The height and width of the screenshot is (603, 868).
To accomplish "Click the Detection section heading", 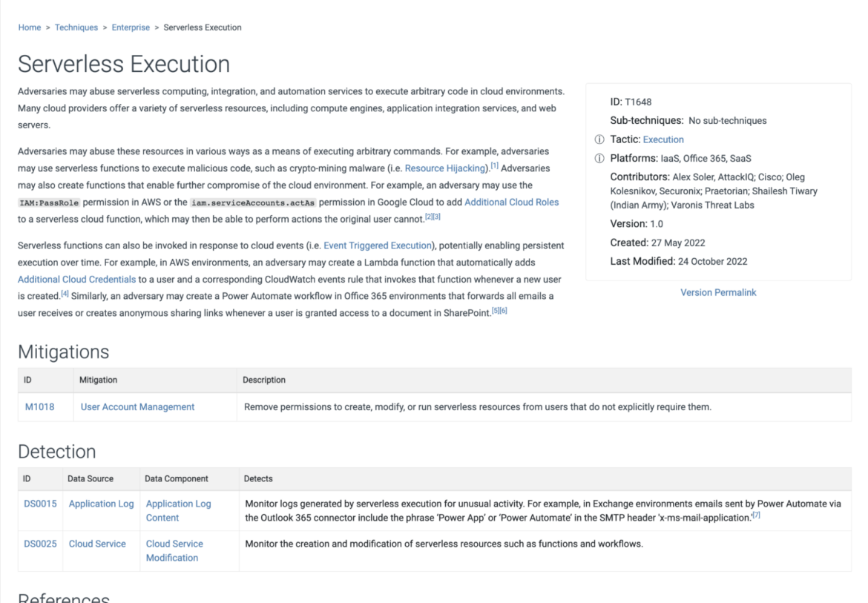I will [57, 452].
